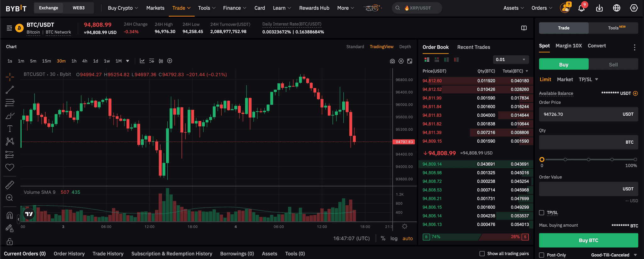Open the Convert tab
Screen dimensions: 644x259
[x=597, y=46]
